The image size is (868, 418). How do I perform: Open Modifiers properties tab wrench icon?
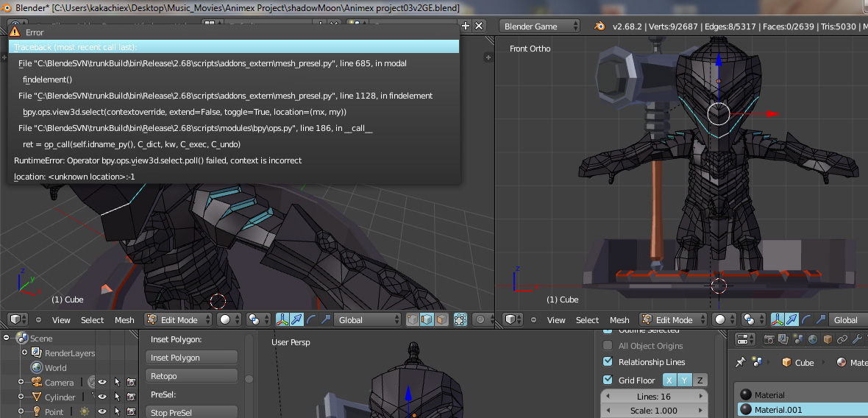(856, 339)
